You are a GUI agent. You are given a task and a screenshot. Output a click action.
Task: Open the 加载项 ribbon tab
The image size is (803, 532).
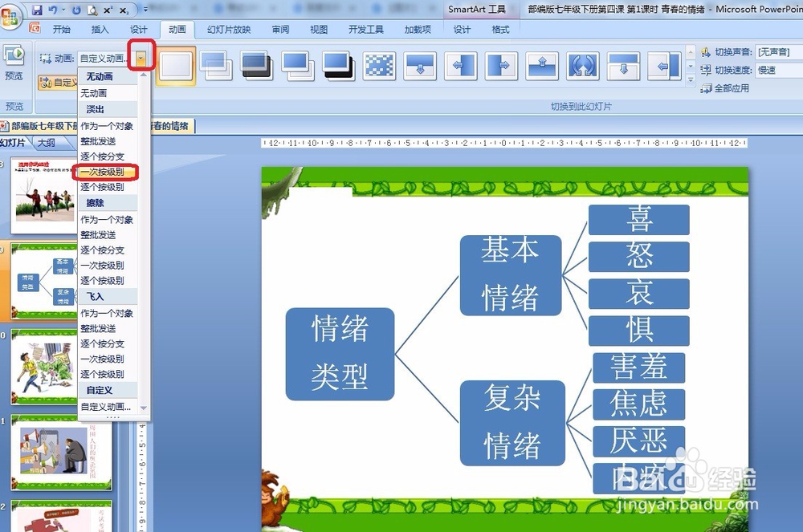tap(418, 30)
